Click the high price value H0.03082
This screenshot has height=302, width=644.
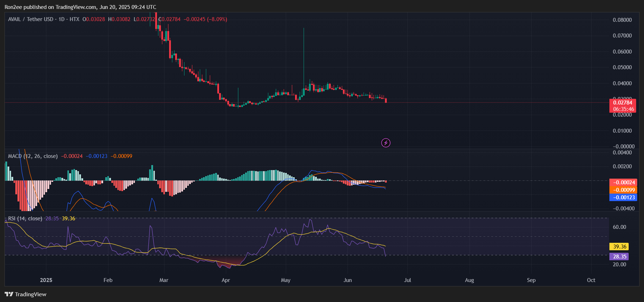pyautogui.click(x=119, y=19)
